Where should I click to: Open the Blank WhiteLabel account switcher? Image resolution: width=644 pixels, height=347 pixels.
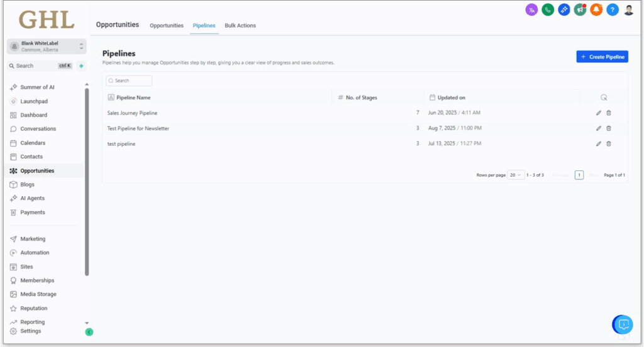tap(47, 47)
